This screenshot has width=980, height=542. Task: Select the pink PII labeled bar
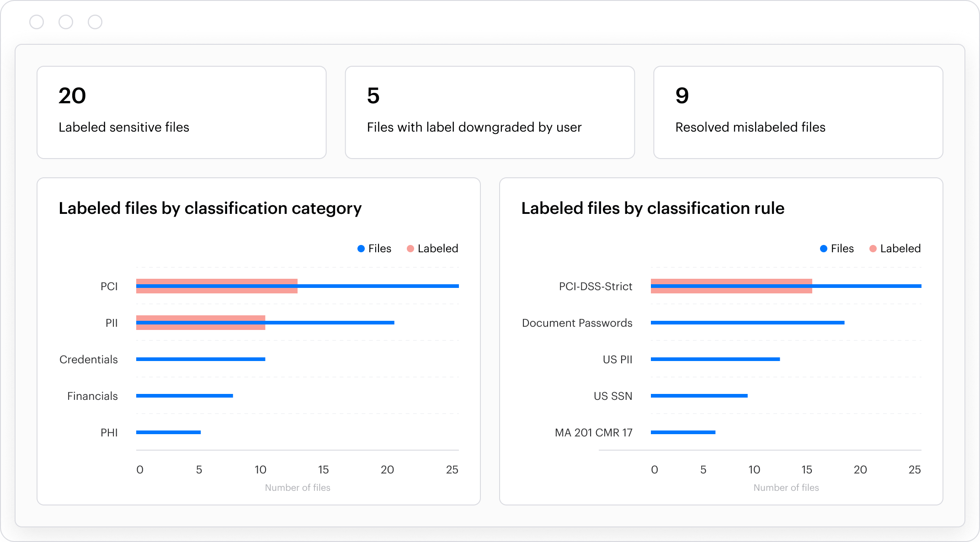(201, 317)
